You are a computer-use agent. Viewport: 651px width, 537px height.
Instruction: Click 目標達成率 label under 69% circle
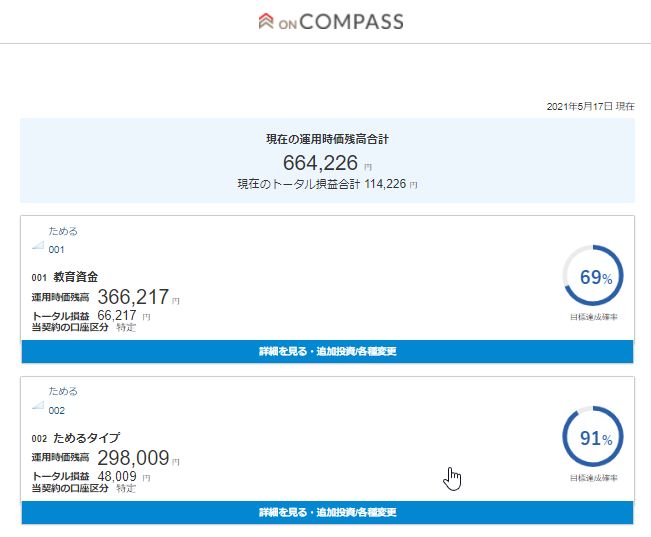(594, 317)
